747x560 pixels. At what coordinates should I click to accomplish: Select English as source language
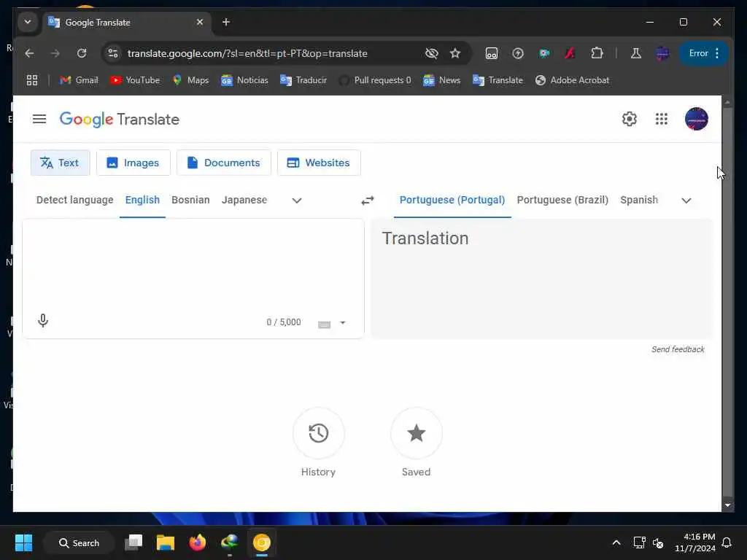pyautogui.click(x=142, y=200)
